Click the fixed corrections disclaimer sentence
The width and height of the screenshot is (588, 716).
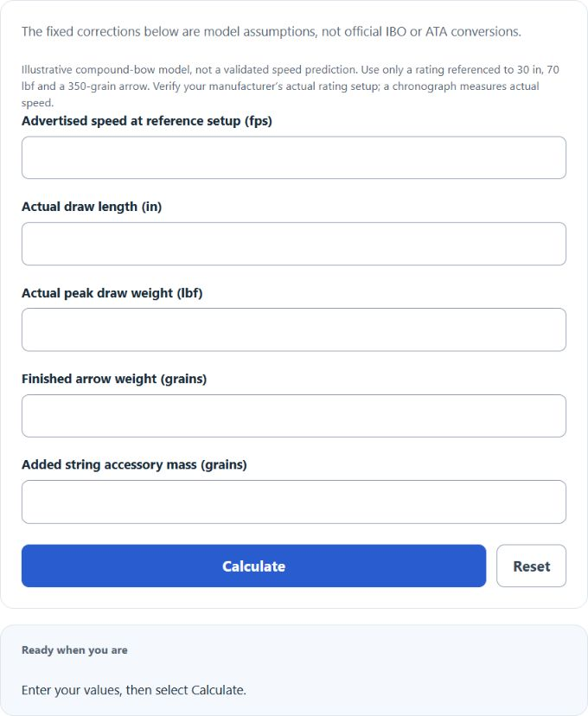pos(272,31)
